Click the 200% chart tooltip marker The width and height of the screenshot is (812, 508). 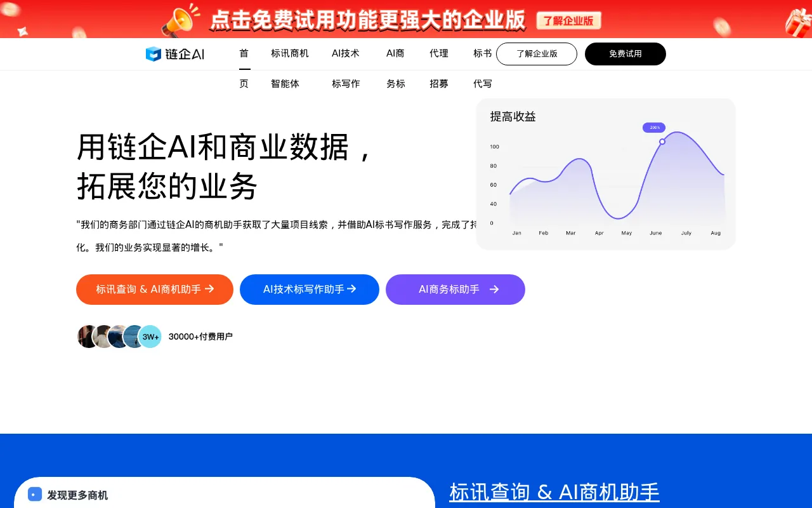(x=654, y=128)
